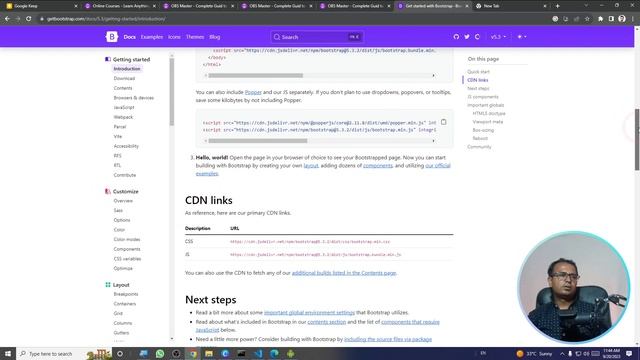Select Webpack in the sidebar
Viewport: 640px width, 360px height.
tap(123, 117)
